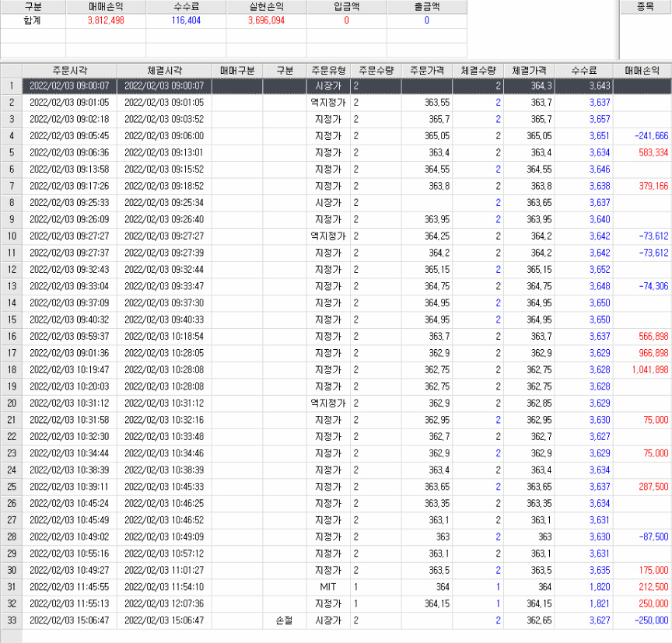Click the 매매구분 column header

point(237,70)
